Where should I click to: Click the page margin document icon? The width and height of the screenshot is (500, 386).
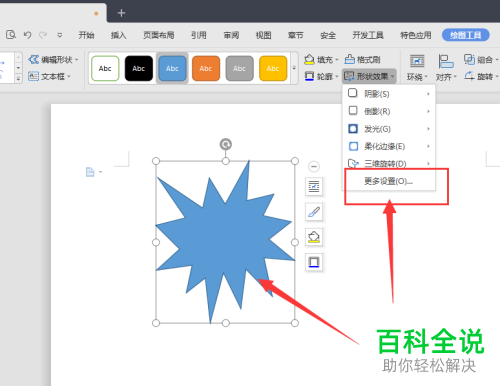90,172
